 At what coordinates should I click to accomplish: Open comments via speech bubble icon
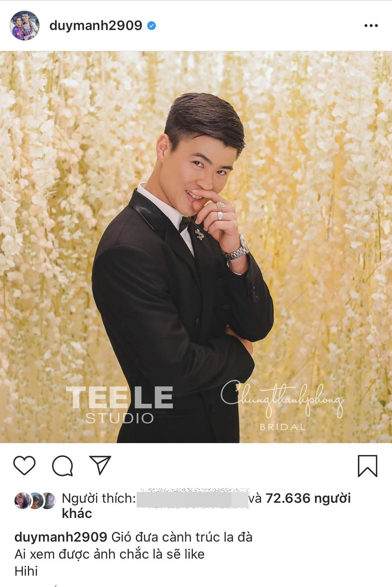click(63, 466)
